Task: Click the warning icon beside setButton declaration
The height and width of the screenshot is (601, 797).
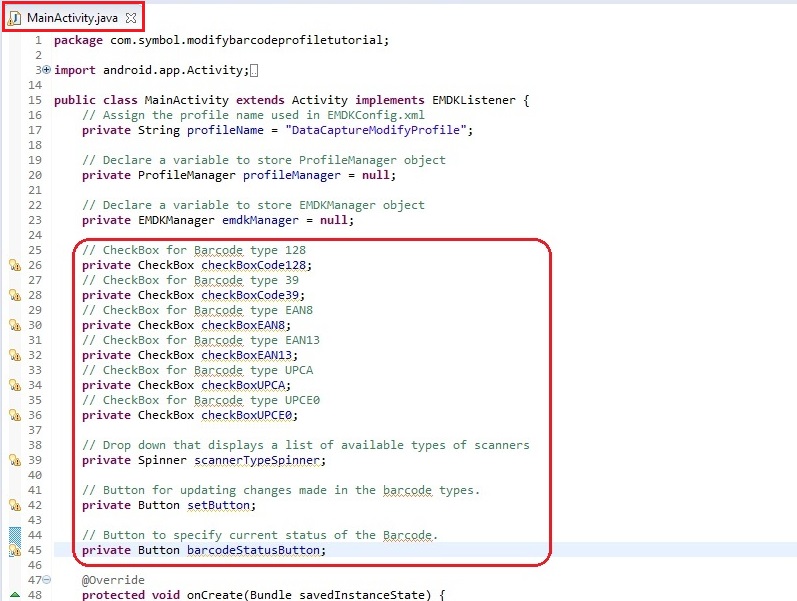Action: coord(15,505)
